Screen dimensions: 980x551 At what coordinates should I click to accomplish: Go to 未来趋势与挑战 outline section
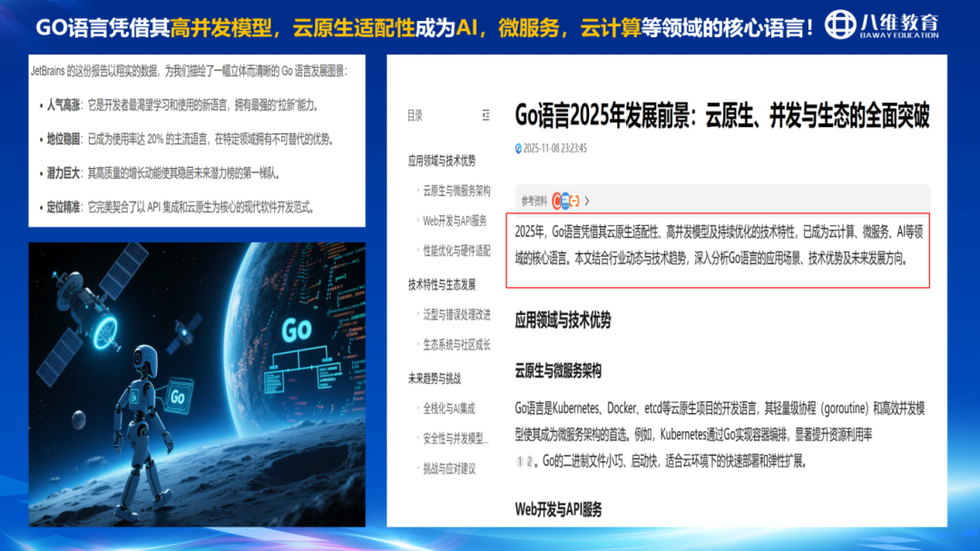point(434,379)
